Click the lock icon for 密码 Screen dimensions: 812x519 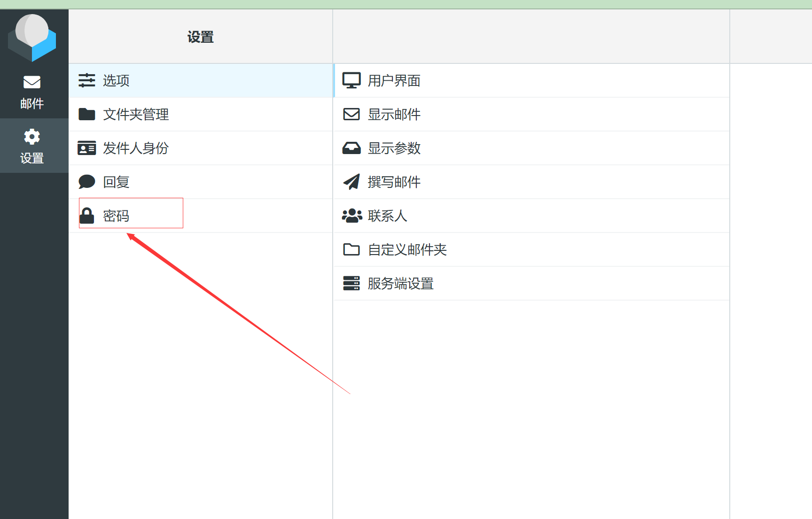[x=86, y=216]
